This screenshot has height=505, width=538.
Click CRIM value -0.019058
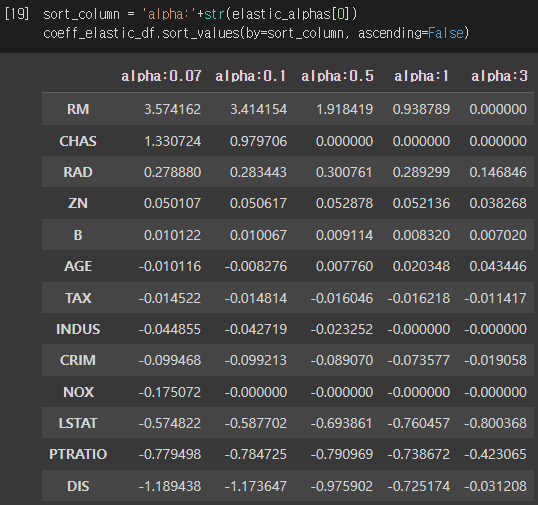coord(495,360)
